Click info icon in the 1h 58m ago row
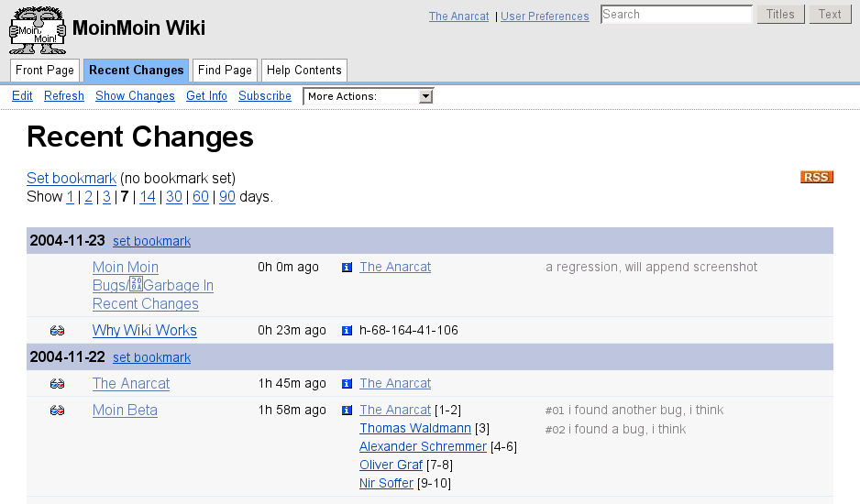 pyautogui.click(x=347, y=411)
